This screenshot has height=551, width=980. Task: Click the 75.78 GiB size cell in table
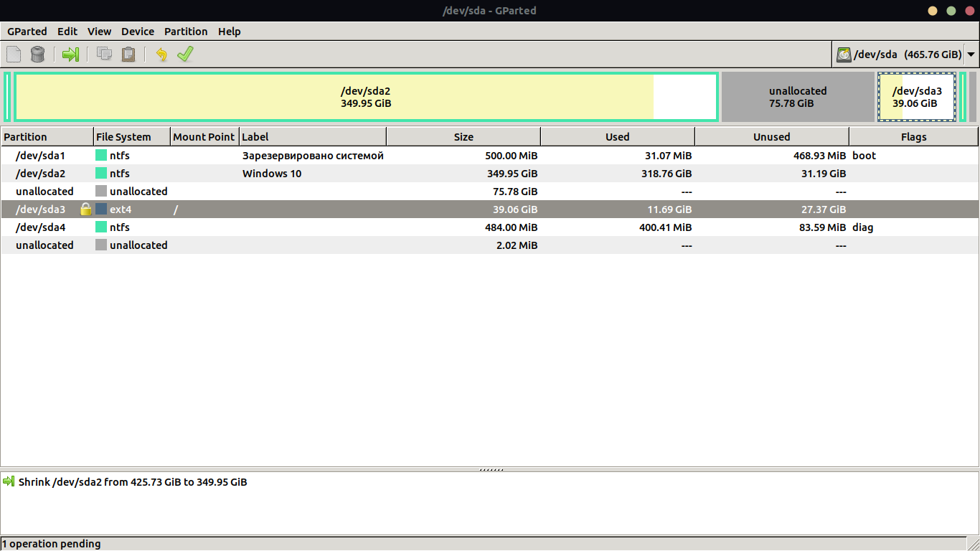pyautogui.click(x=515, y=192)
